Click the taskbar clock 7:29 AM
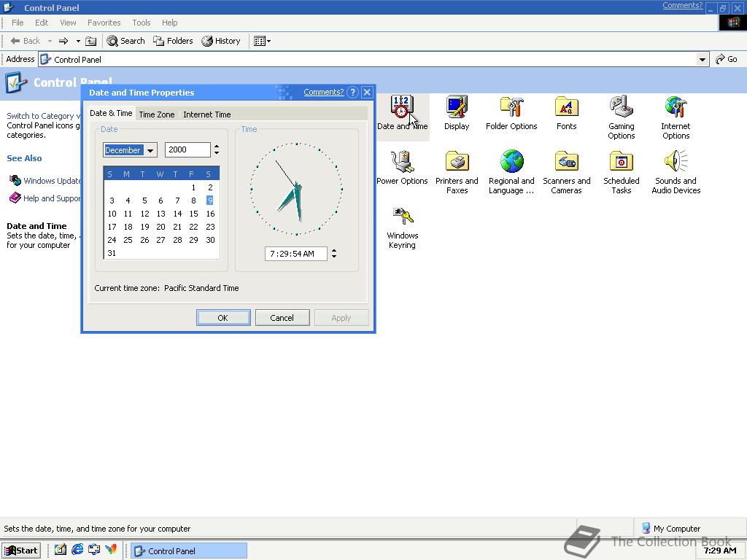Screen dimensions: 747x560 pyautogui.click(x=719, y=551)
